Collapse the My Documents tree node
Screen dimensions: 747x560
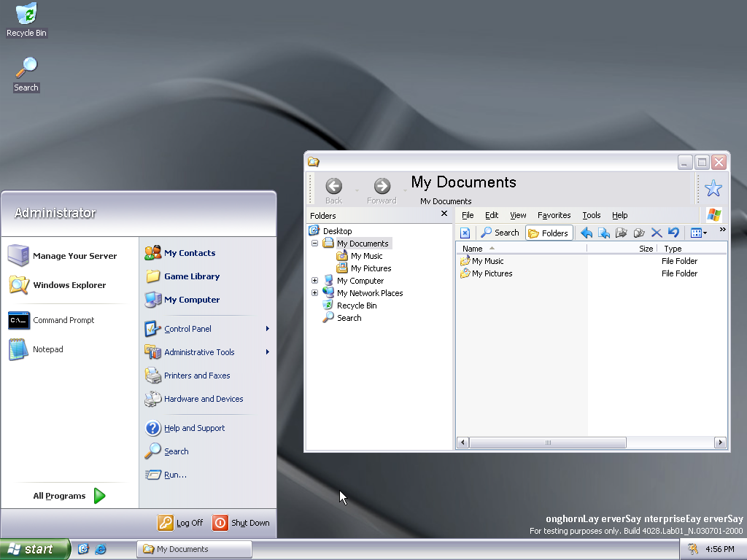click(314, 244)
